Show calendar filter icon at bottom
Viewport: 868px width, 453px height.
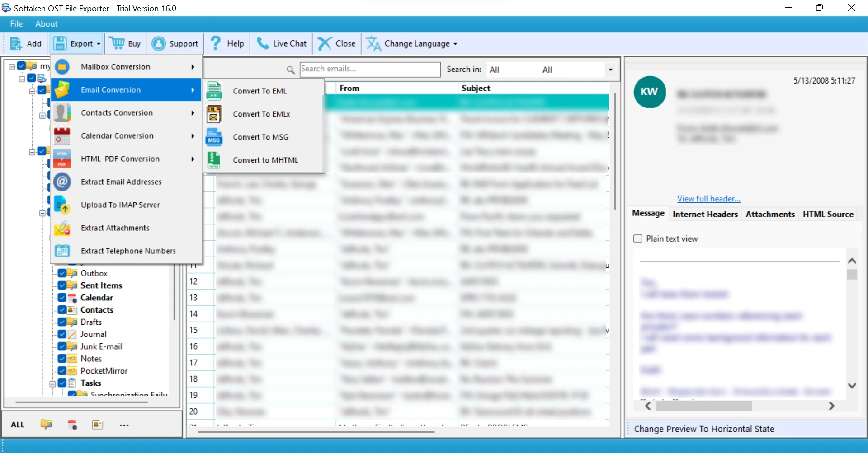(x=72, y=425)
